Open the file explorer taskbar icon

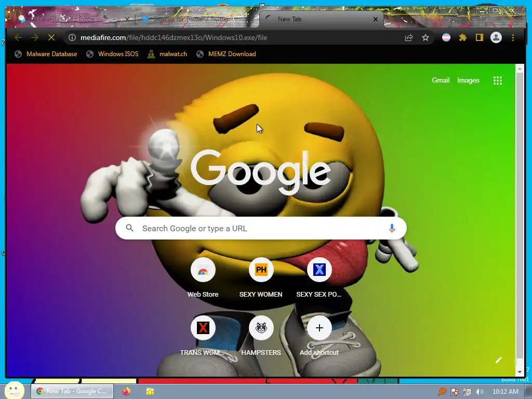[150, 391]
